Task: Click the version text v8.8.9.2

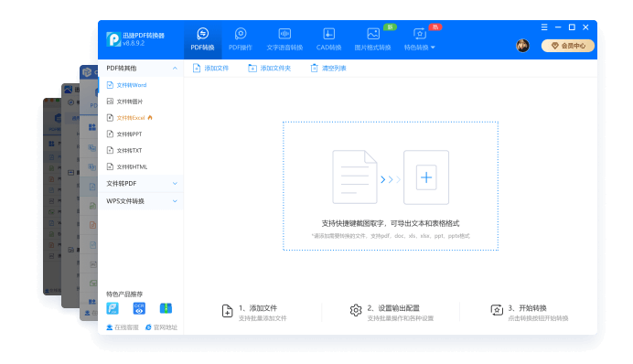Action: click(134, 43)
